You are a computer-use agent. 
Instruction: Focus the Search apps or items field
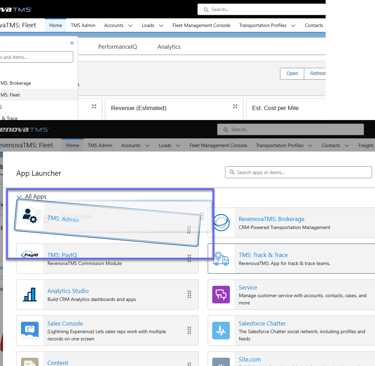tap(298, 172)
